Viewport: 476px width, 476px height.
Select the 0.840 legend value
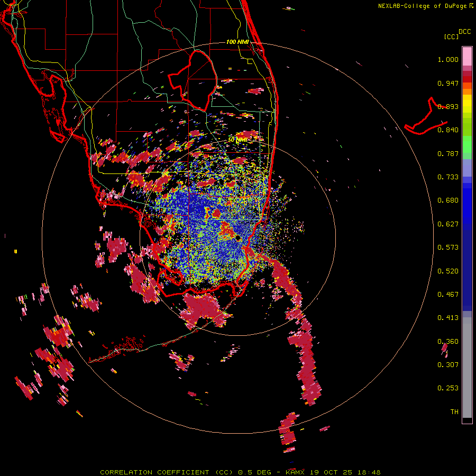[448, 130]
